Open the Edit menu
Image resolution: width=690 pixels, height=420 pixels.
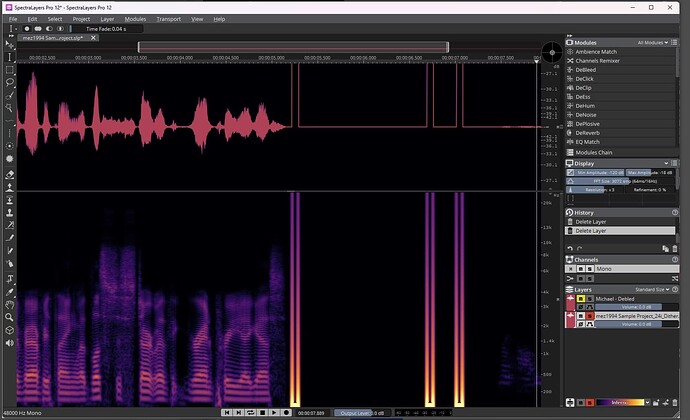(x=32, y=19)
